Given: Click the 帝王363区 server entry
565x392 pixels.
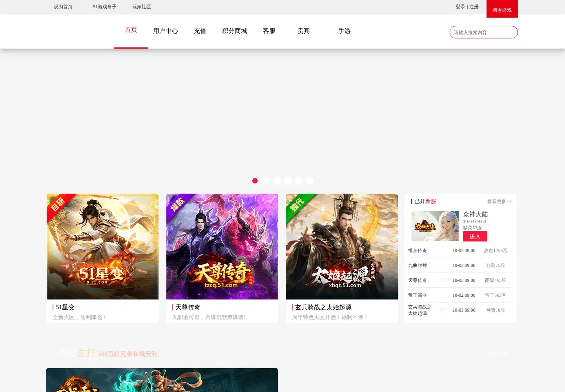Looking at the screenshot, I should coord(496,295).
